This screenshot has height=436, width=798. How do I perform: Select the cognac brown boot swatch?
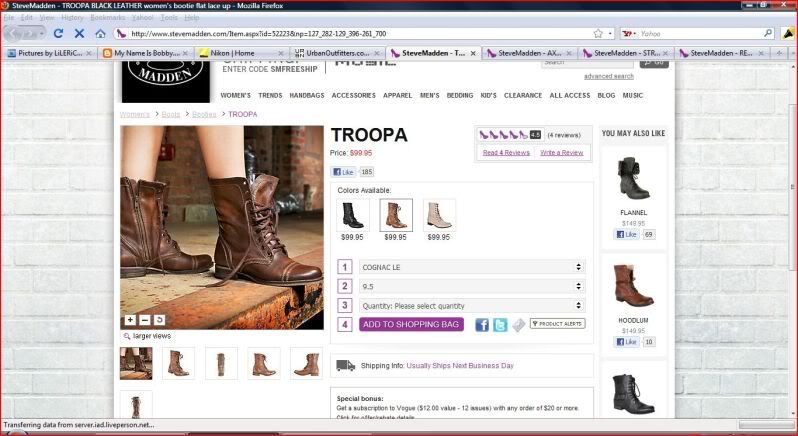(x=395, y=215)
